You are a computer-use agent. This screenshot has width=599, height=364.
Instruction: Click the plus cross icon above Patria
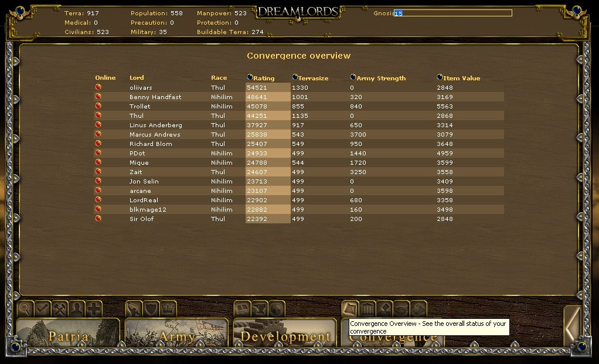coord(94,309)
